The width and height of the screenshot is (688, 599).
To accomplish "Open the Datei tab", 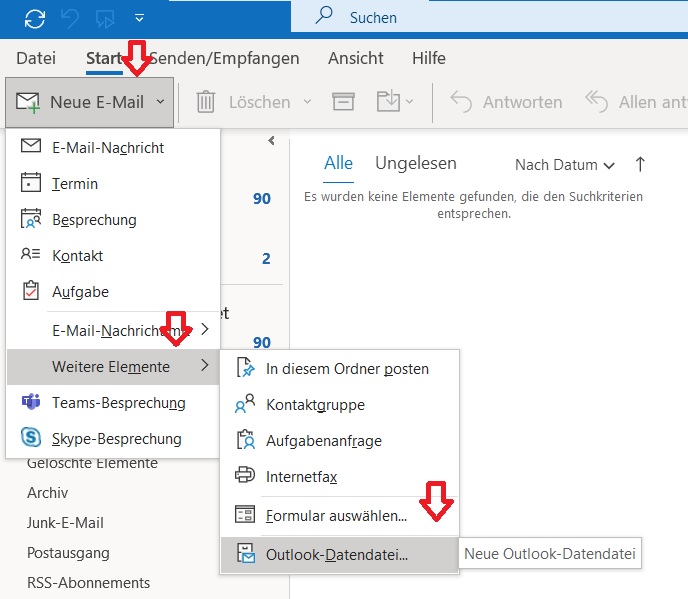I will (36, 58).
